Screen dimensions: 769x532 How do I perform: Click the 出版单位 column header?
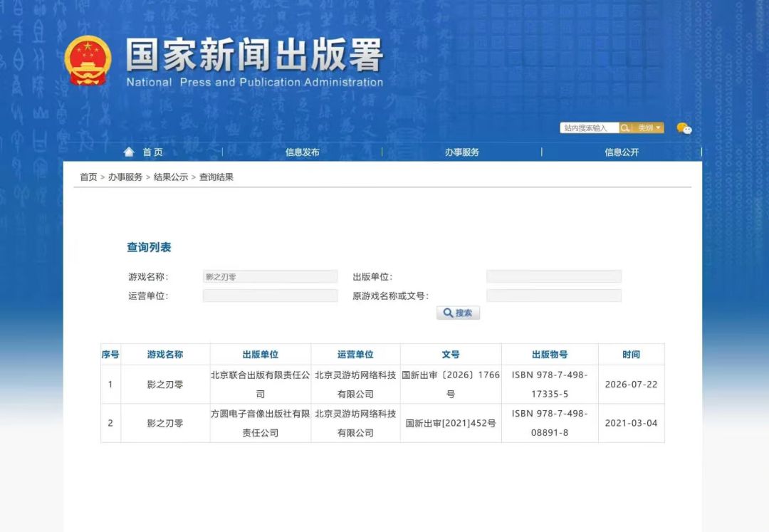click(261, 354)
